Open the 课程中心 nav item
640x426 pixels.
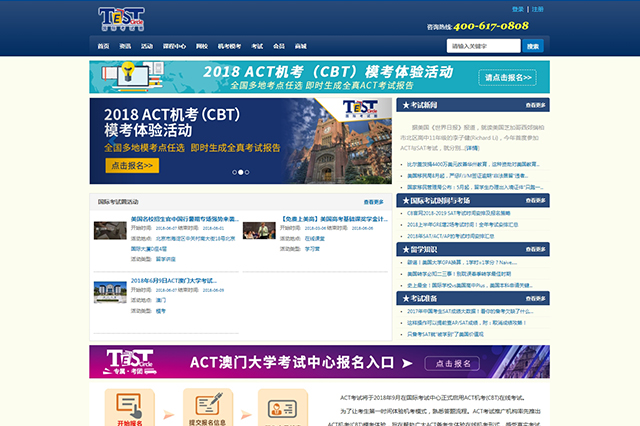point(174,46)
